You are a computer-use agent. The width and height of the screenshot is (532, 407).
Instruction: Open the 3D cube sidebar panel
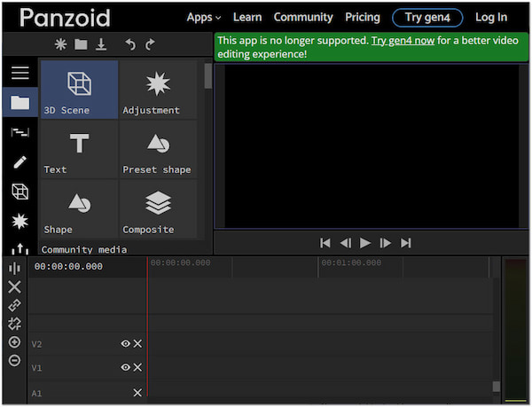point(20,192)
